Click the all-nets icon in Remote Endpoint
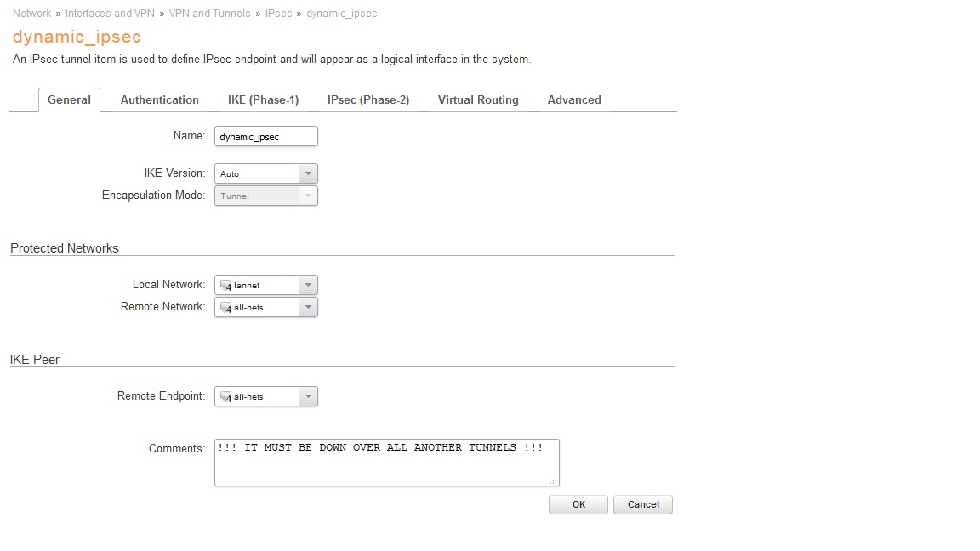The height and width of the screenshot is (551, 980). (225, 397)
